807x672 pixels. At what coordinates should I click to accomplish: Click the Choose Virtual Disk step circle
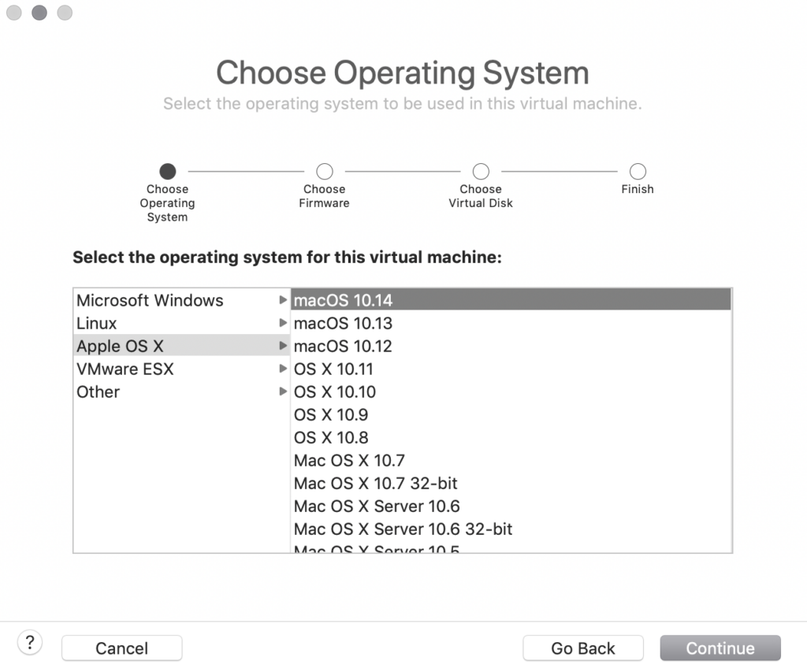(x=481, y=171)
